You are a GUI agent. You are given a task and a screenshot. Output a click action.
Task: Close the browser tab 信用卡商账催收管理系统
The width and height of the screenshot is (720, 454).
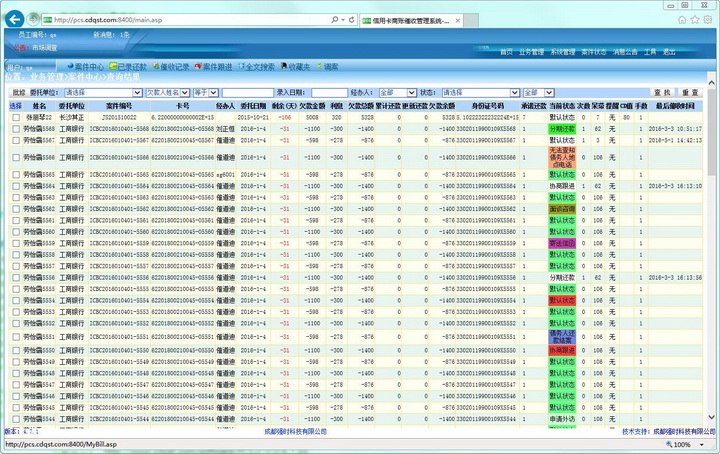[458, 21]
